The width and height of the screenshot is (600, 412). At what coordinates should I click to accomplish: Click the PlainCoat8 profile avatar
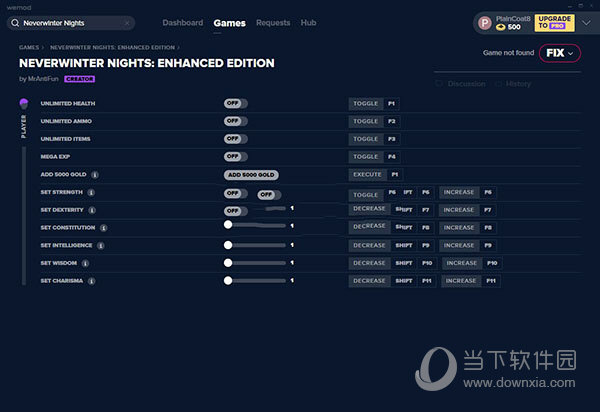[484, 22]
